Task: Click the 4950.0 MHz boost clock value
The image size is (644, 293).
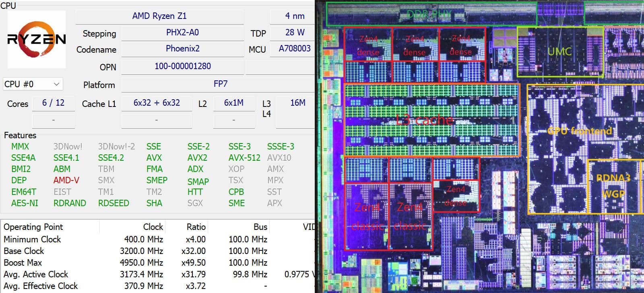Action: pos(141,263)
